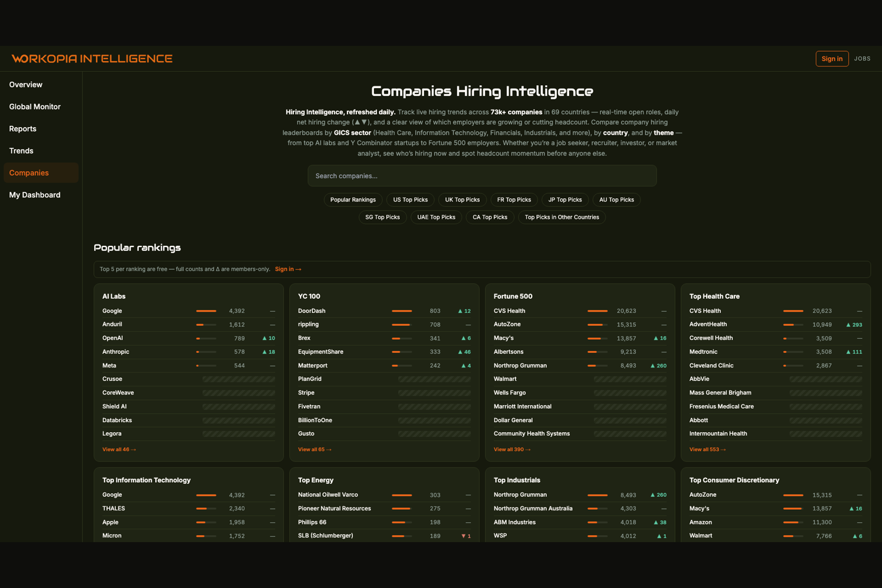
Task: Open Anduril in the AI Labs list
Action: [189, 325]
